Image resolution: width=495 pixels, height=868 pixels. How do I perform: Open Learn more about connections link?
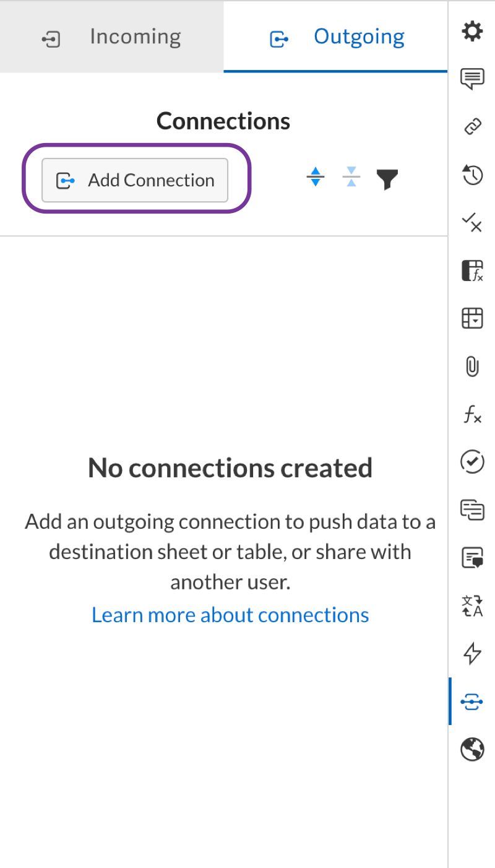point(230,615)
